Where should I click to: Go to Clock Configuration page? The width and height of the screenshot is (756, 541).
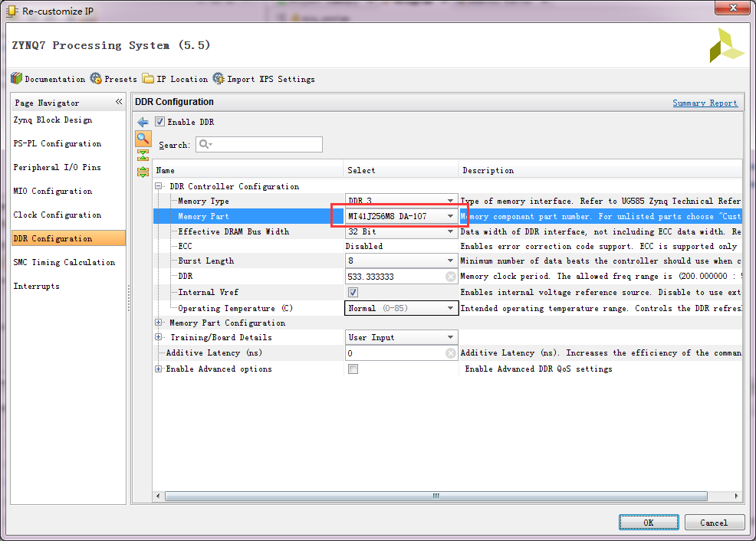click(x=58, y=215)
